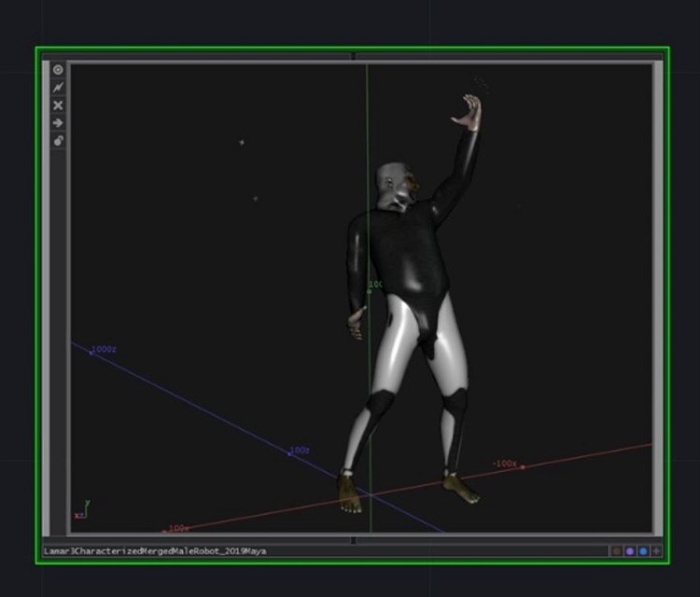Image resolution: width=700 pixels, height=597 pixels.
Task: Click the right arrow flag icon
Action: click(x=58, y=123)
